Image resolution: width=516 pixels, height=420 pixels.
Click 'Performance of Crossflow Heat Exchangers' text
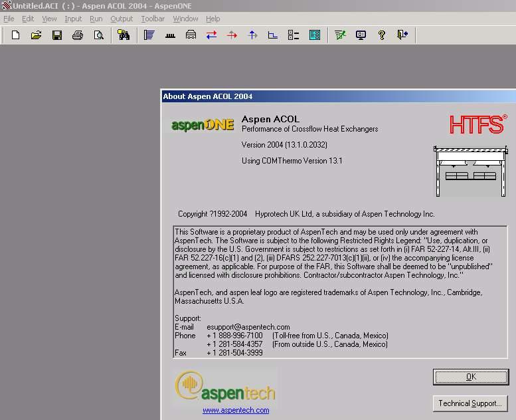pos(309,129)
